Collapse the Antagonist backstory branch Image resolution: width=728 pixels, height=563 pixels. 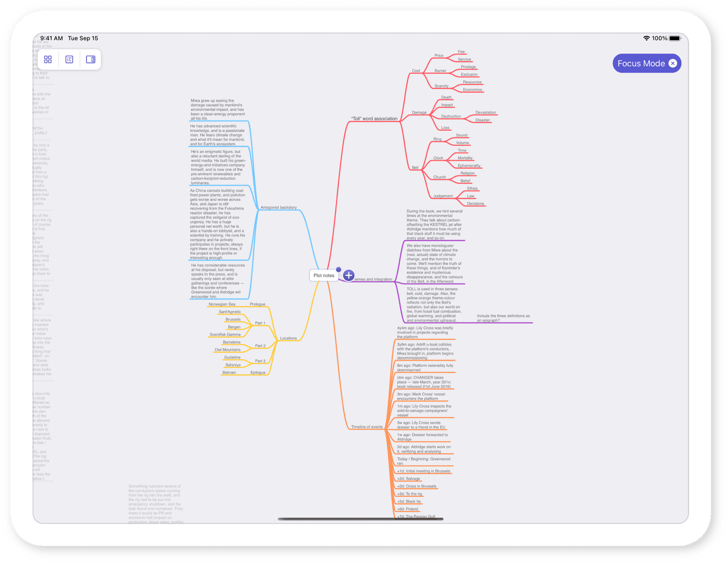click(x=279, y=208)
